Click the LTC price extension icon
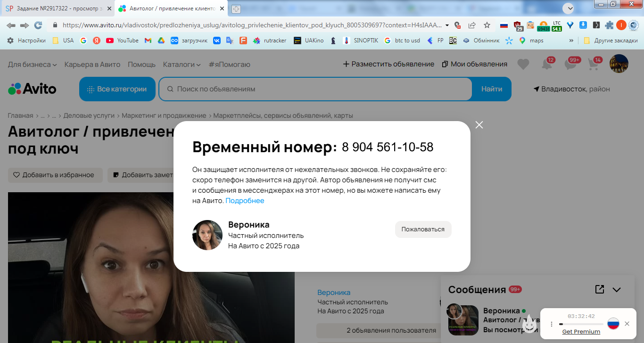Image resolution: width=644 pixels, height=343 pixels. pos(557,26)
